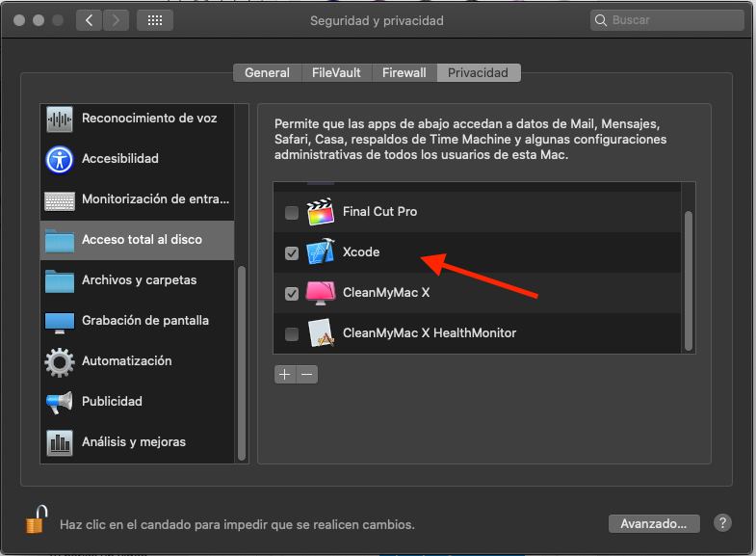Remove selected app with minus button
756x556 pixels.
(x=307, y=374)
